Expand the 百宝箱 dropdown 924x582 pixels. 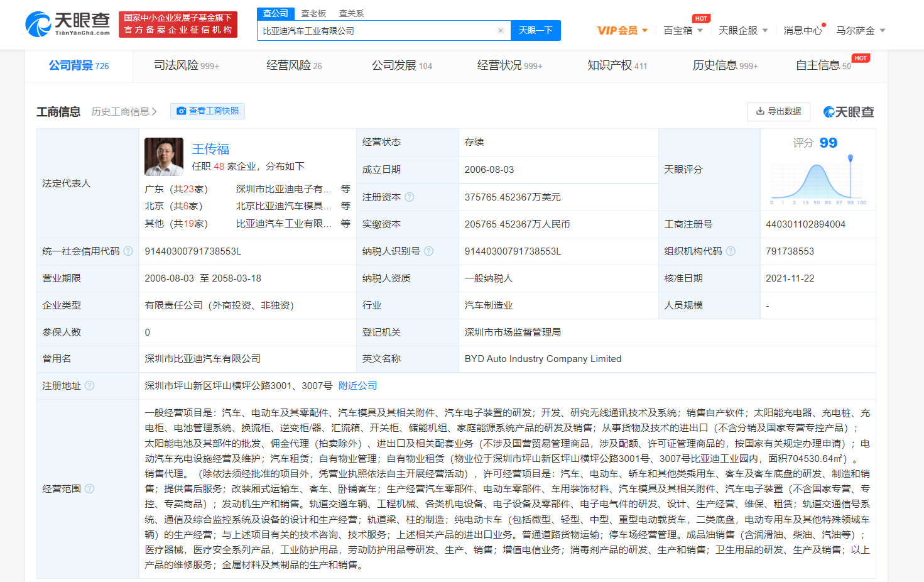pyautogui.click(x=683, y=30)
